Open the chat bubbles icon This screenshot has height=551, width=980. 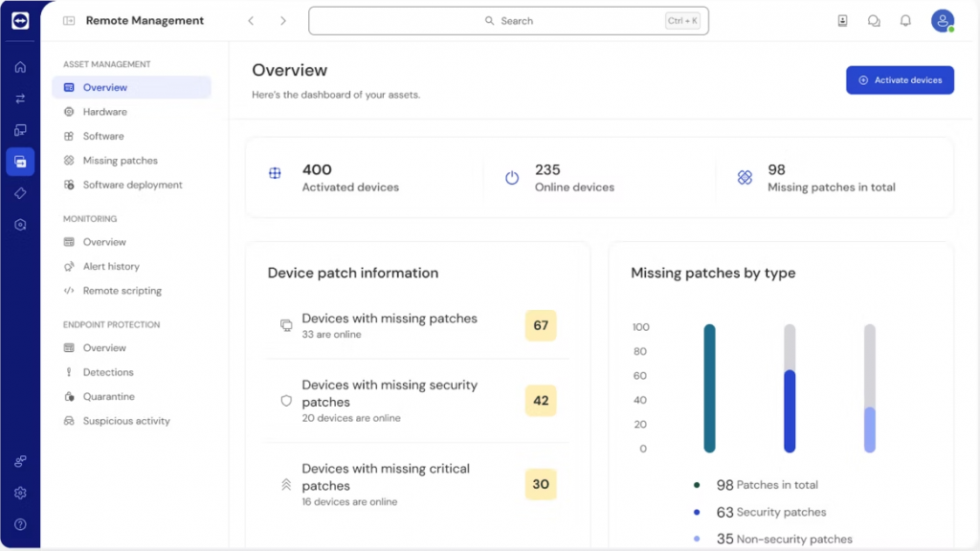874,21
